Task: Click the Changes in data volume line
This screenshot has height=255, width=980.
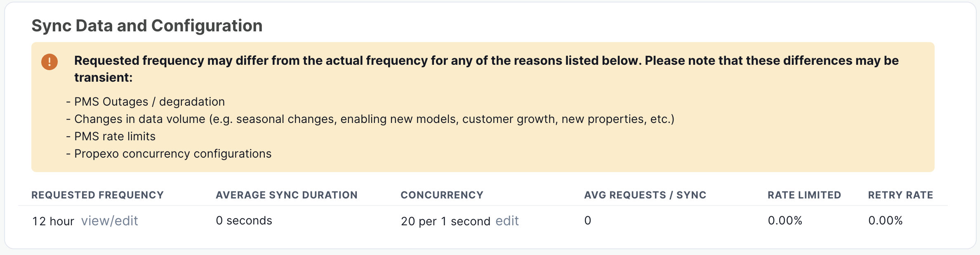Action: click(x=374, y=119)
